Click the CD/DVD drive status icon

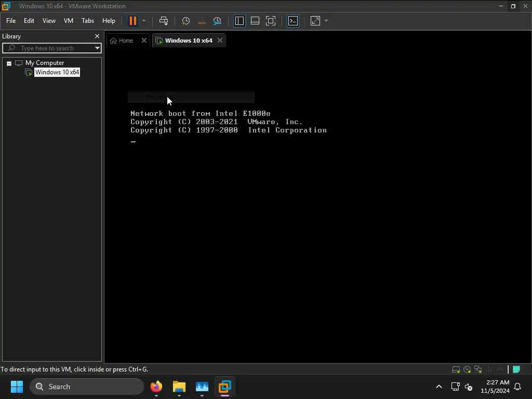click(467, 369)
